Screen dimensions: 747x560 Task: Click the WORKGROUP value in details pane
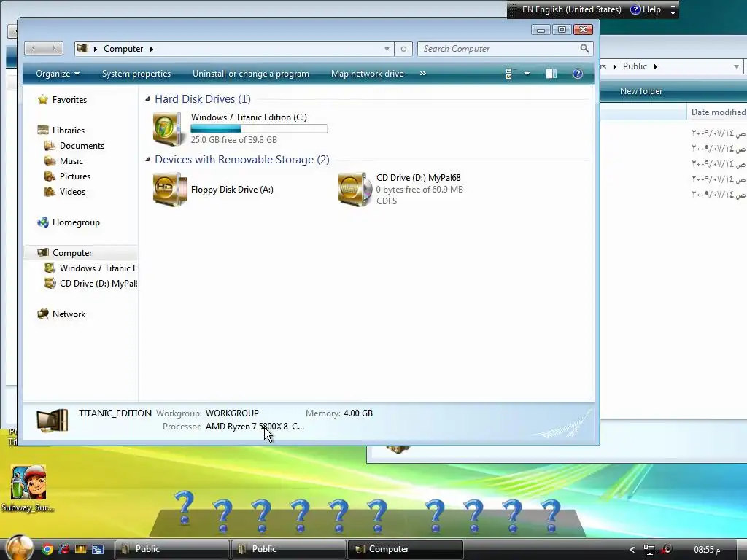pos(232,413)
